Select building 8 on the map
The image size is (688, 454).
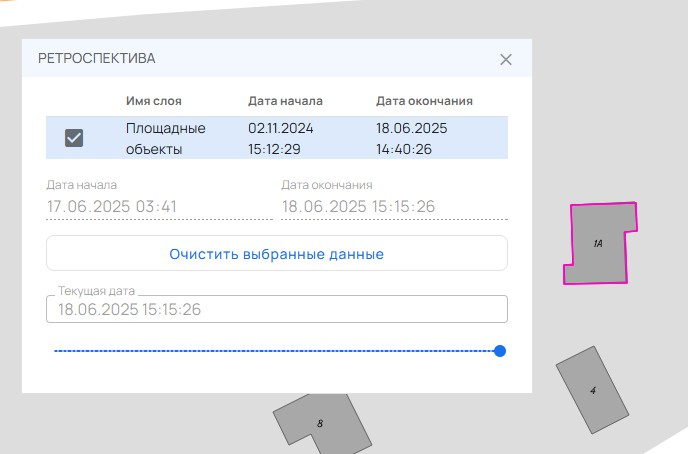[318, 422]
